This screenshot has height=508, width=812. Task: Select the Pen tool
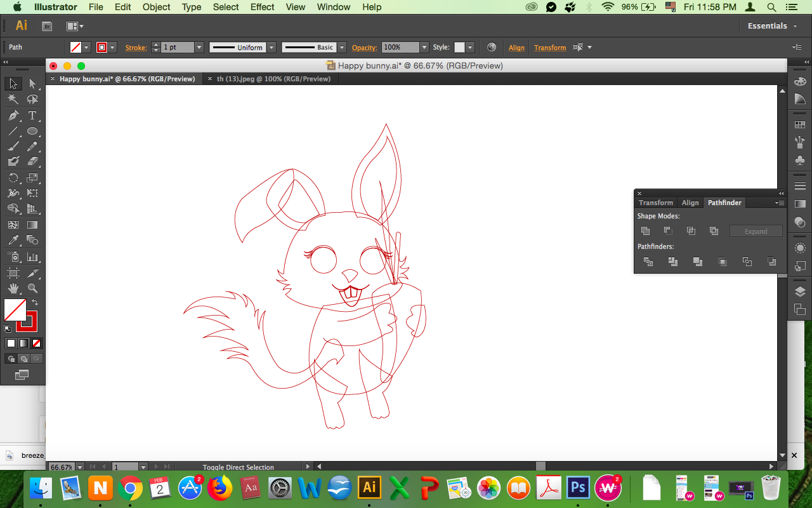[13, 116]
